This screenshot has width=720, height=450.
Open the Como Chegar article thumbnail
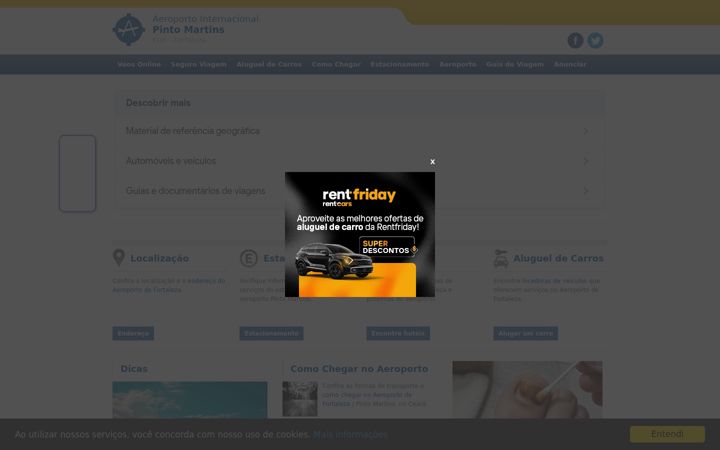[300, 399]
